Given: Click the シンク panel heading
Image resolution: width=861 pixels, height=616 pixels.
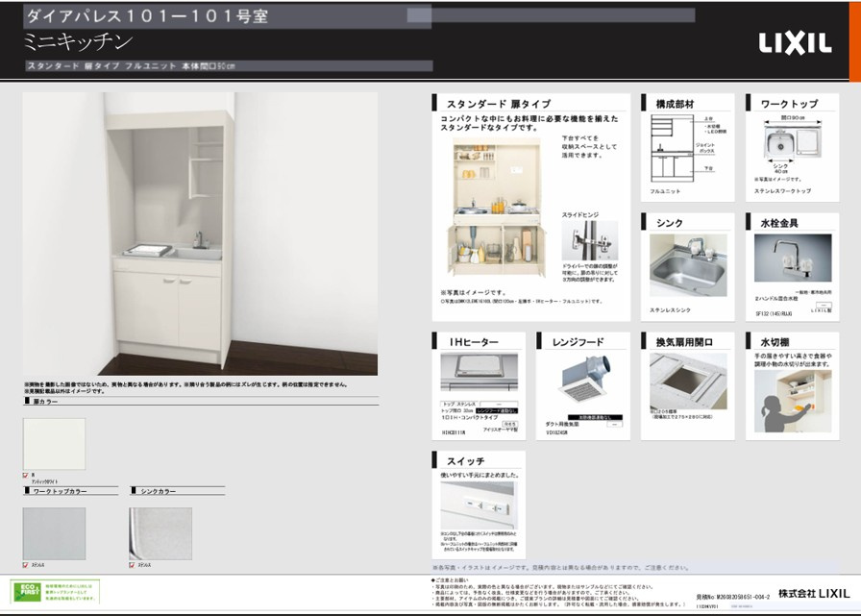Looking at the screenshot, I should [x=670, y=223].
